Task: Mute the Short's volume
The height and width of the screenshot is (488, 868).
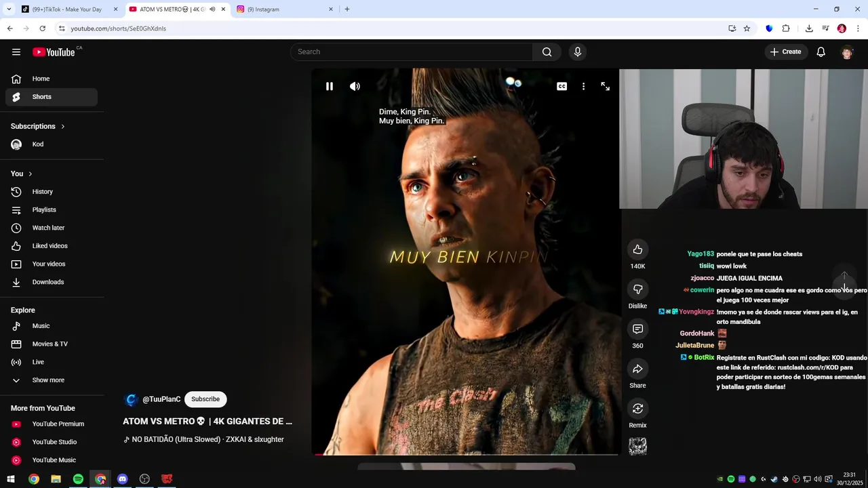Action: 355,86
